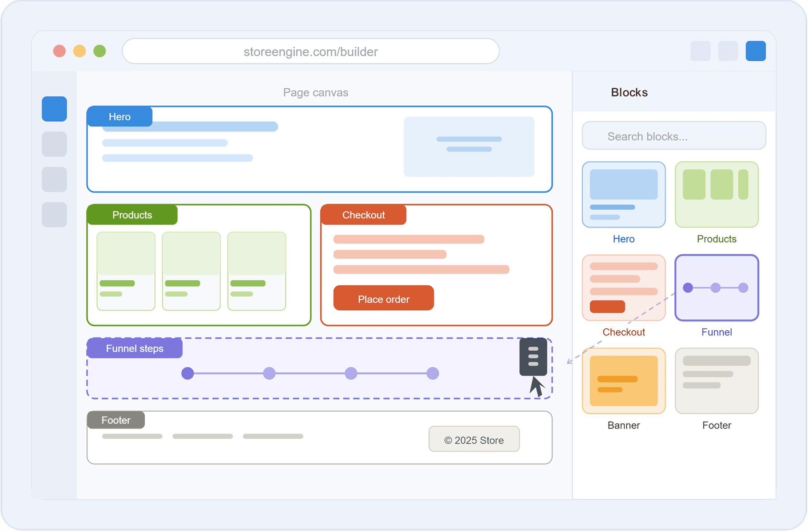The image size is (808, 532).
Task: Click the red close window dot
Action: (x=60, y=51)
